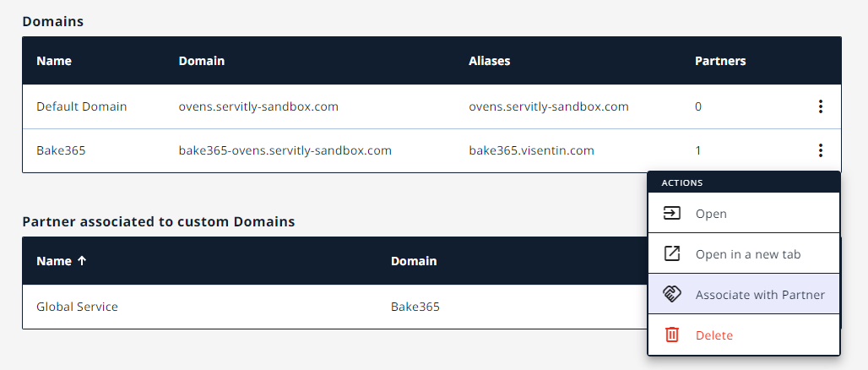This screenshot has height=370, width=868.
Task: Click the bake365.visentin.com alias
Action: tap(531, 150)
